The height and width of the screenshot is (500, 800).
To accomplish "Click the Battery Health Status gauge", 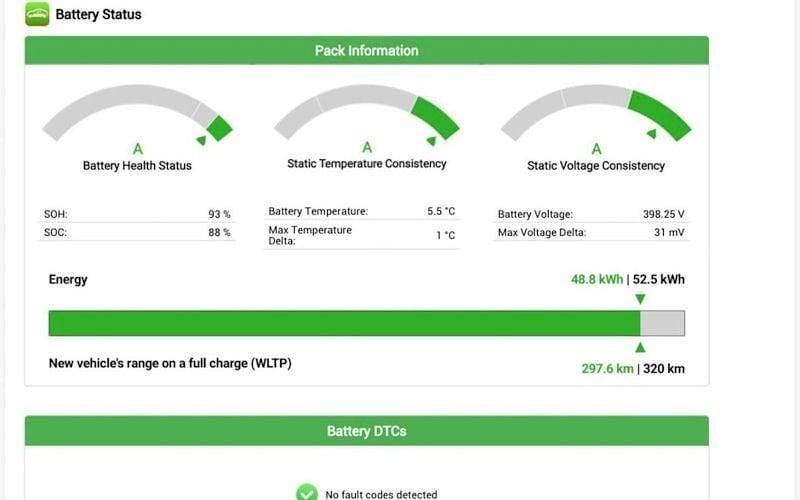I will tap(137, 112).
